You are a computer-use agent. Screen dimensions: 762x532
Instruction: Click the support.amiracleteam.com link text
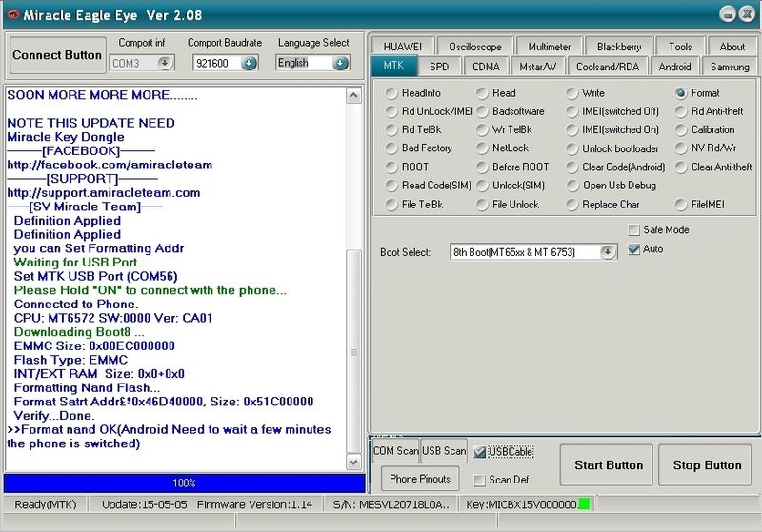point(104,192)
